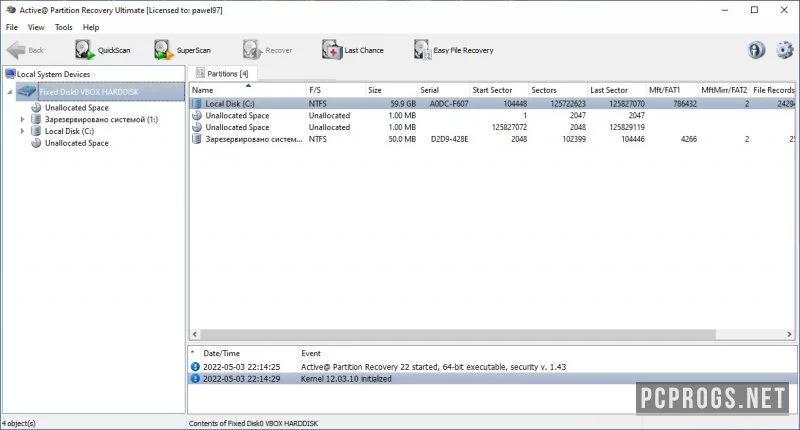Select Unallocated Space row starting at sector 1
Image resolution: width=800 pixels, height=430 pixels.
point(492,115)
